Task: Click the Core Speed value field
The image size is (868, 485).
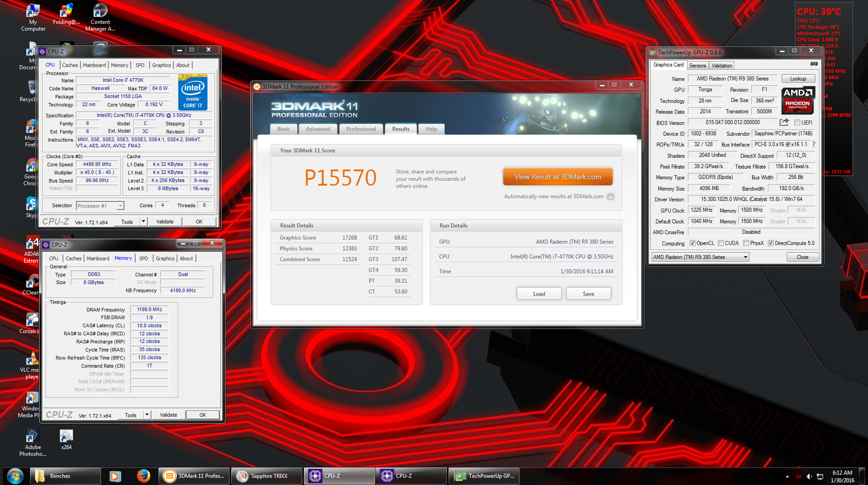Action: tap(97, 165)
